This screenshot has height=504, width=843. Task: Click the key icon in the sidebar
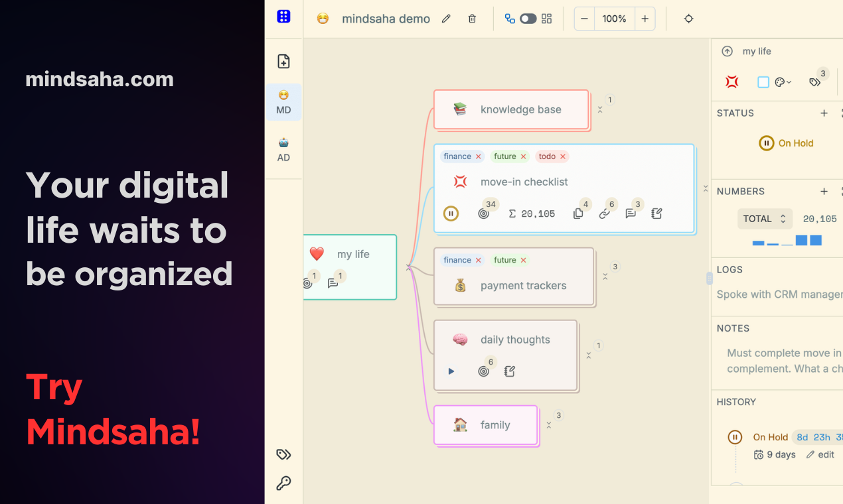[x=283, y=483]
